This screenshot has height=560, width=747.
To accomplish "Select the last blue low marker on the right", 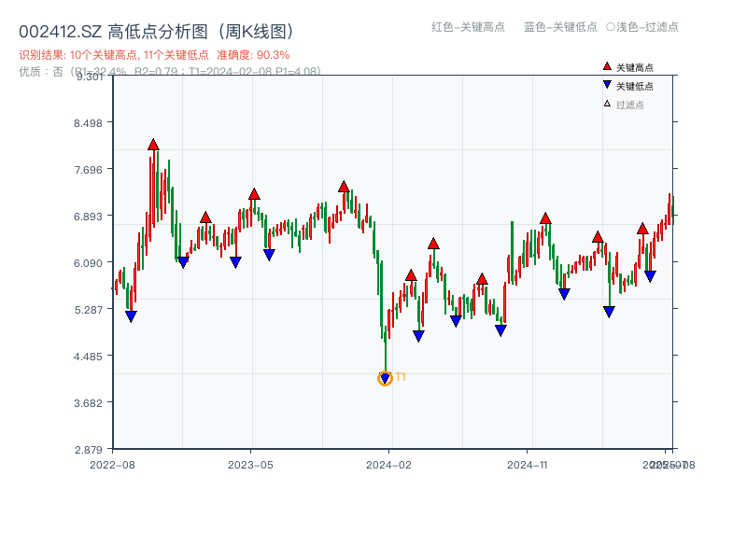I will (x=650, y=276).
